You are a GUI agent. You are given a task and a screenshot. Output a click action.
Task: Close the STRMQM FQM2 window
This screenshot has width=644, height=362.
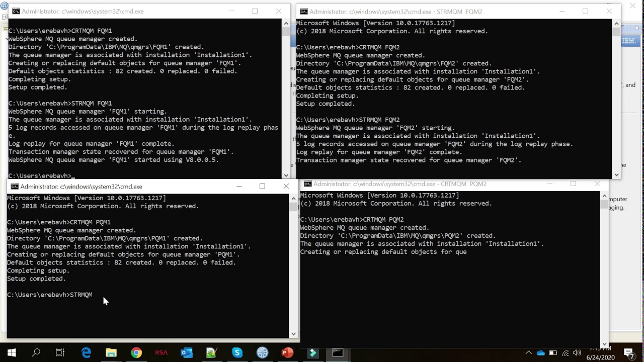pyautogui.click(x=609, y=11)
